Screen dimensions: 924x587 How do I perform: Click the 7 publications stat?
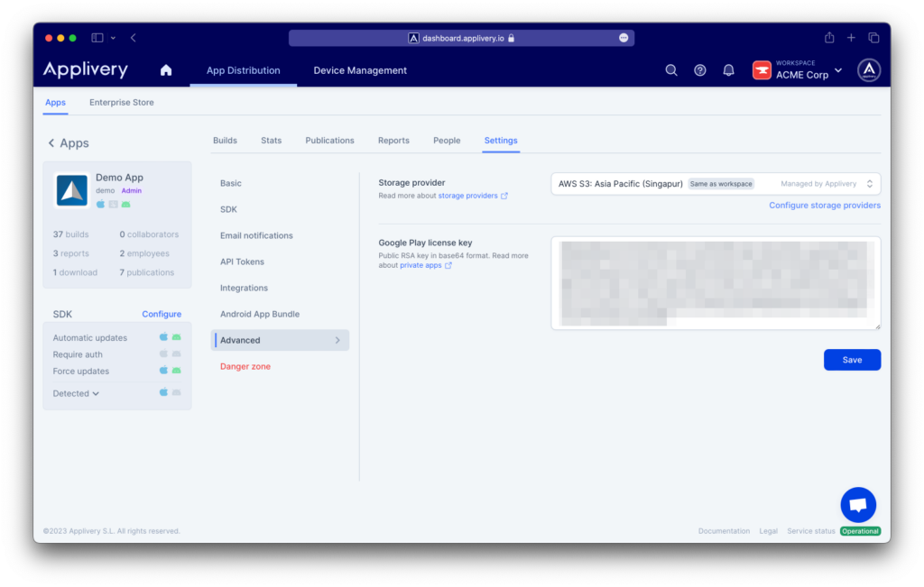tap(147, 272)
